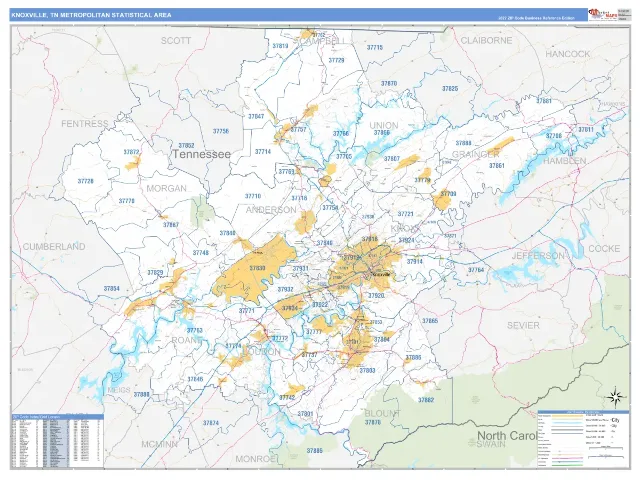Select the GRAINGER county label

[476, 154]
